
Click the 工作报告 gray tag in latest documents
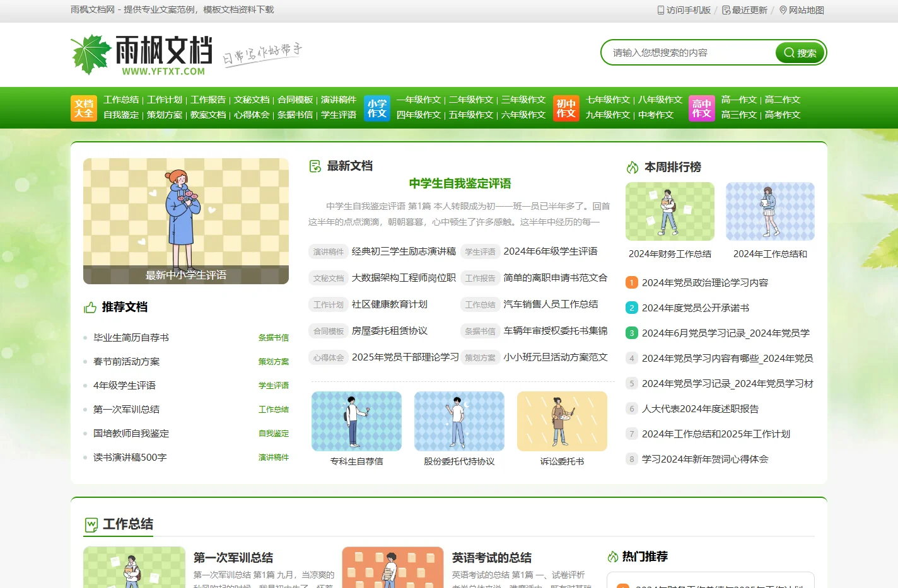pos(480,278)
